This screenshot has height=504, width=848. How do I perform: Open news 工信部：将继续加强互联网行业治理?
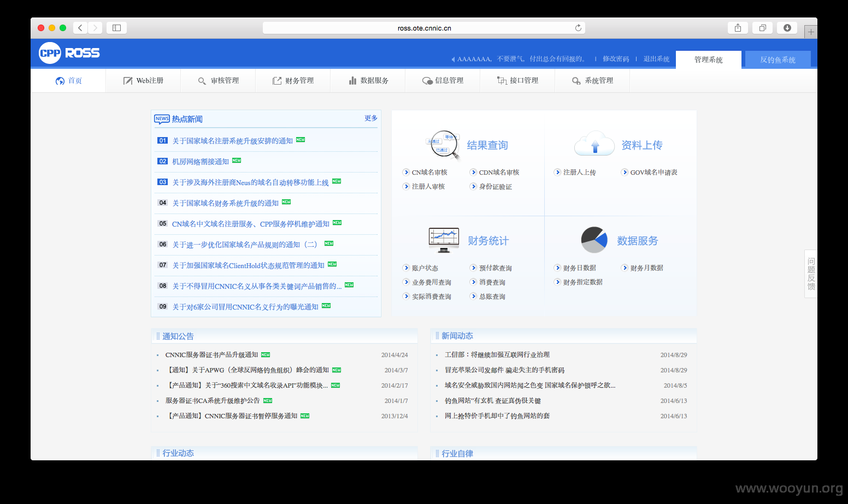point(497,355)
